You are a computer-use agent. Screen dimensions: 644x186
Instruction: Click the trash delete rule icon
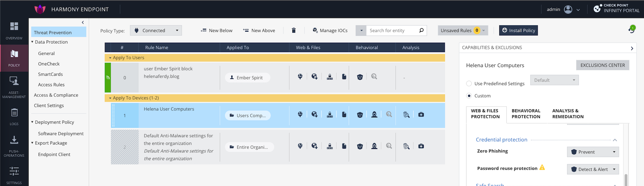[x=293, y=30]
